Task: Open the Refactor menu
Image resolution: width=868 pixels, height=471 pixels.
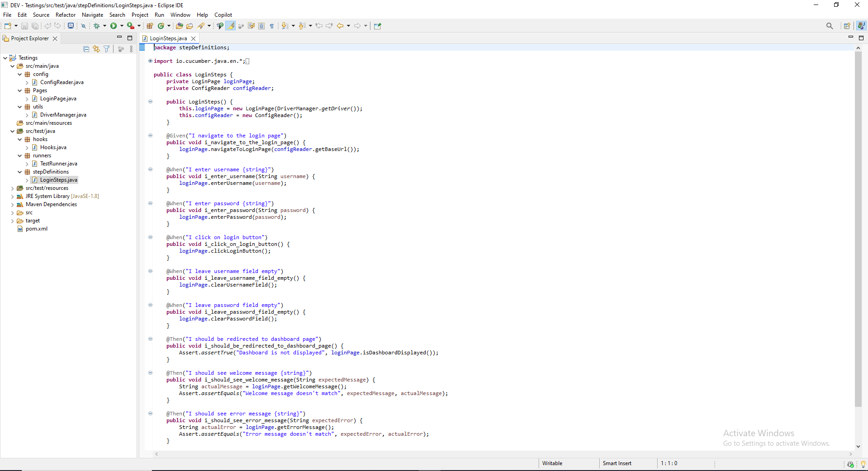Action: [66, 15]
